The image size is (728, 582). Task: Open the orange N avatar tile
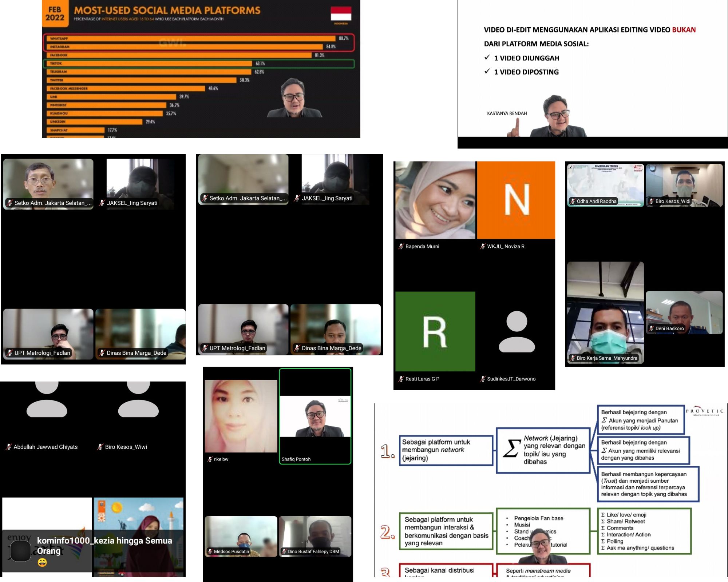[516, 200]
